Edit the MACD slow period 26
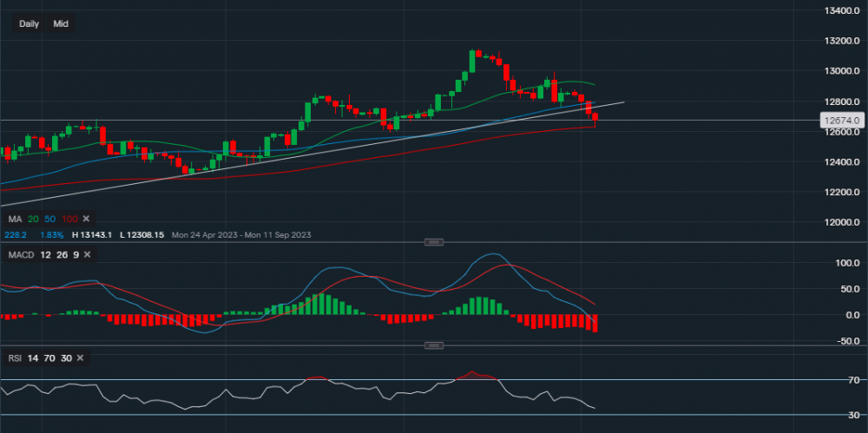Screen dimensions: 868x433 (x=59, y=254)
